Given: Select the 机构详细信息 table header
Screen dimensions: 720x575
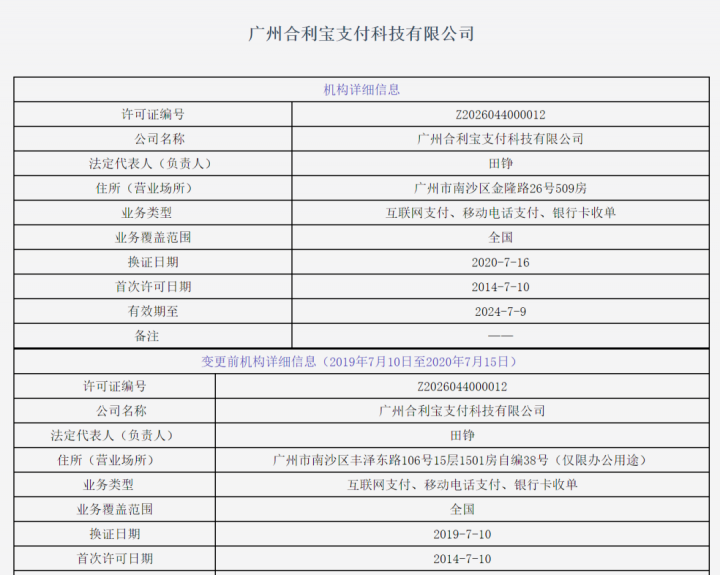Looking at the screenshot, I should pos(361,90).
